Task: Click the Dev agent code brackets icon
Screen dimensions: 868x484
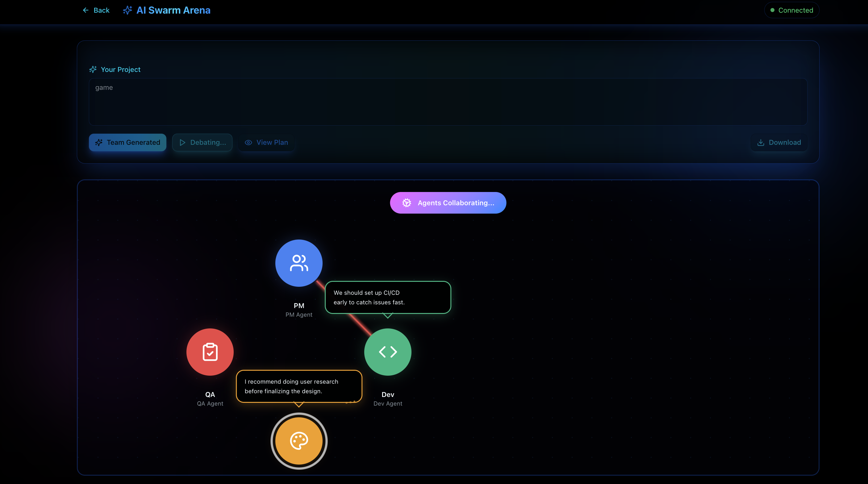Action: click(x=387, y=352)
